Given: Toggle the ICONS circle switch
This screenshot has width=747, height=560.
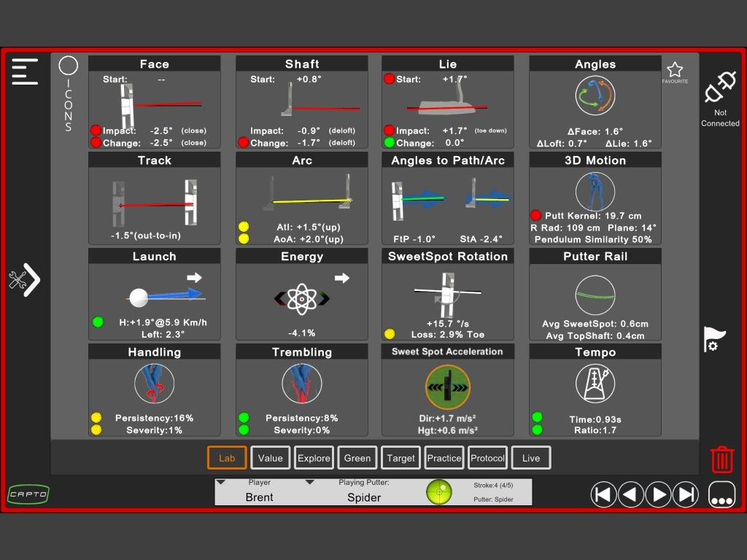Looking at the screenshot, I should click(68, 66).
